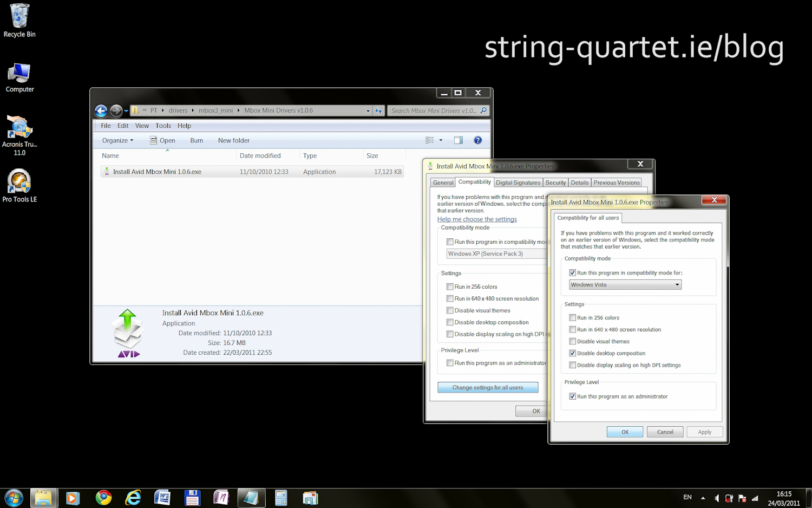Click Burn in the Explorer toolbar
The image size is (812, 508).
(197, 140)
